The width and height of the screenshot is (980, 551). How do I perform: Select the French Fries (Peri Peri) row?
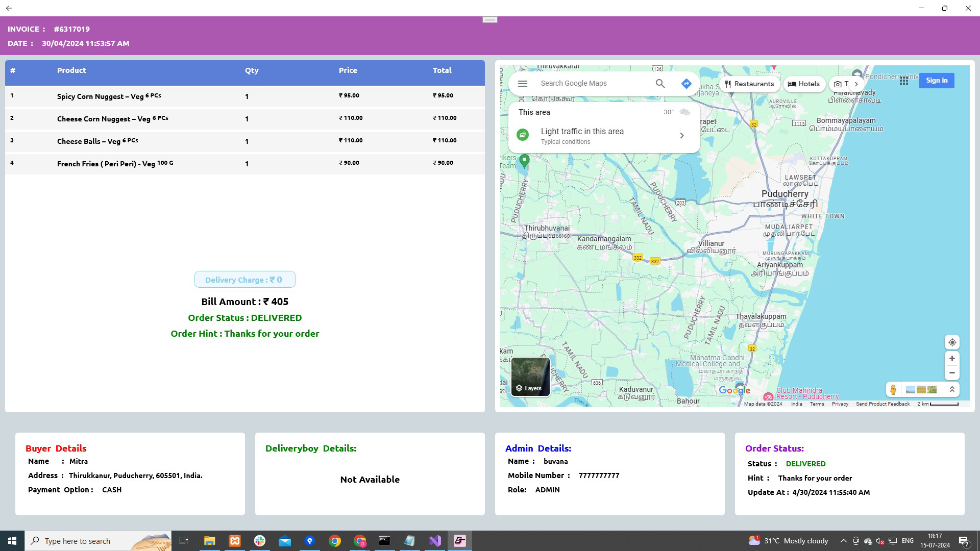[245, 163]
